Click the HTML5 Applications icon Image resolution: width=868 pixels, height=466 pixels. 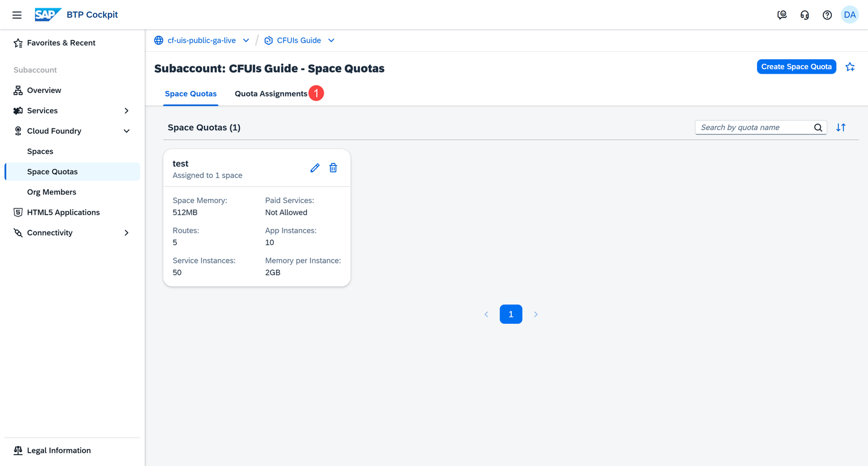(x=18, y=212)
